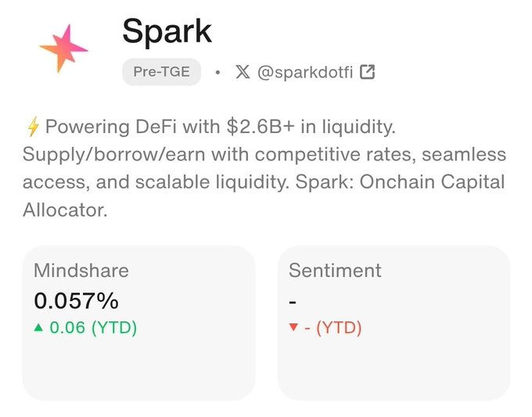
Task: Click the Pre-TGE badge
Action: coord(161,72)
